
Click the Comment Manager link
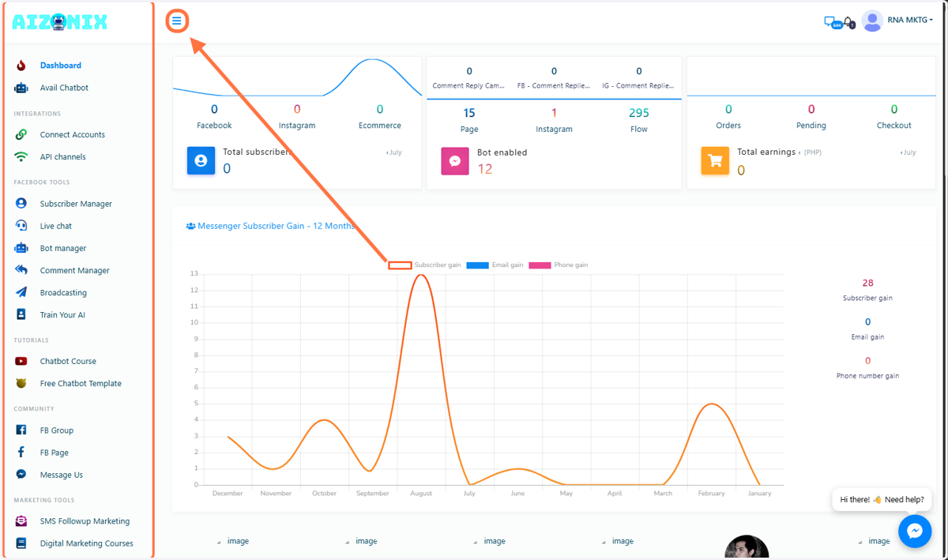coord(75,270)
